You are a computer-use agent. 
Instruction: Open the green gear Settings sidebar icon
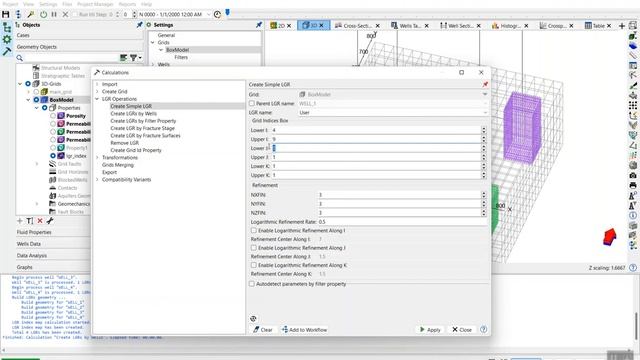(x=7, y=39)
